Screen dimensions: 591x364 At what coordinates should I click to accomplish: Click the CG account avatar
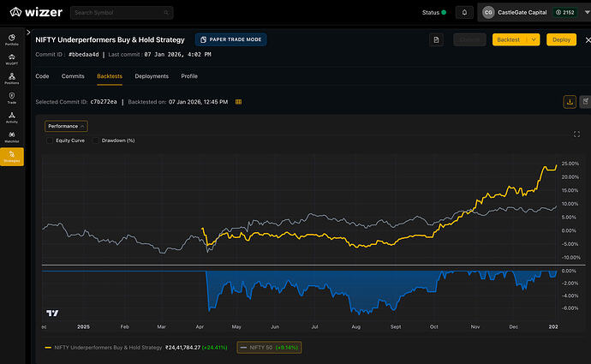(488, 13)
